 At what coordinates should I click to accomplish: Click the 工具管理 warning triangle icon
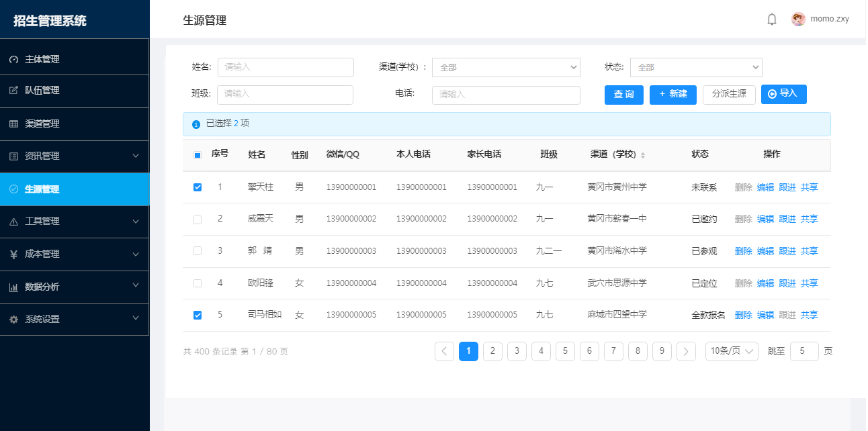(x=13, y=221)
